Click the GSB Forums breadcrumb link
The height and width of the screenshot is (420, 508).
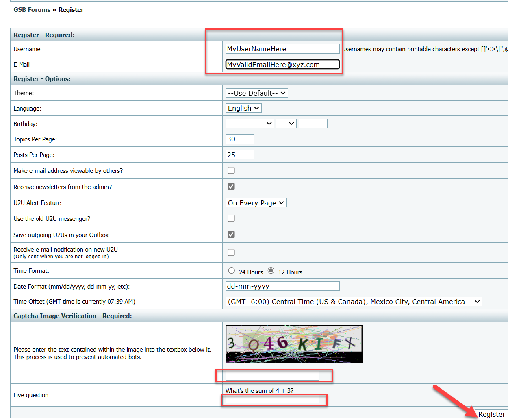coord(32,10)
